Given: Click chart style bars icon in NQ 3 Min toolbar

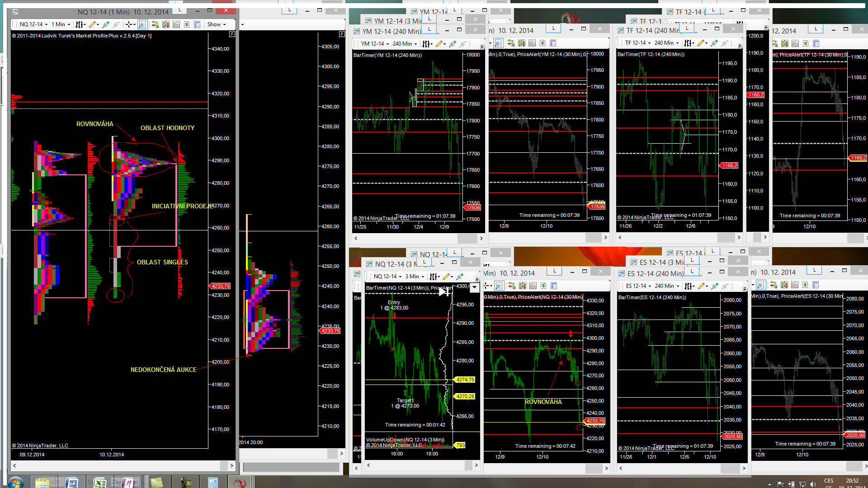Looking at the screenshot, I should click(x=434, y=277).
